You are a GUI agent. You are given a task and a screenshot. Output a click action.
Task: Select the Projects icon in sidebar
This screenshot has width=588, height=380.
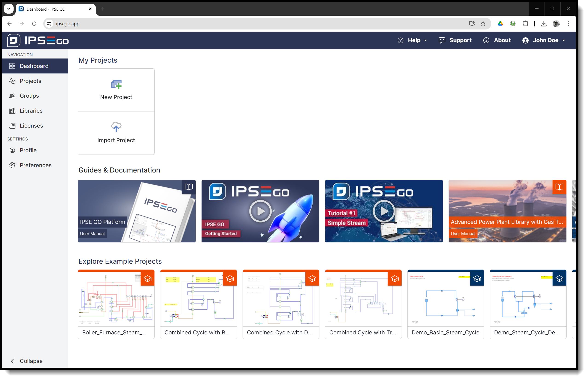tap(13, 81)
